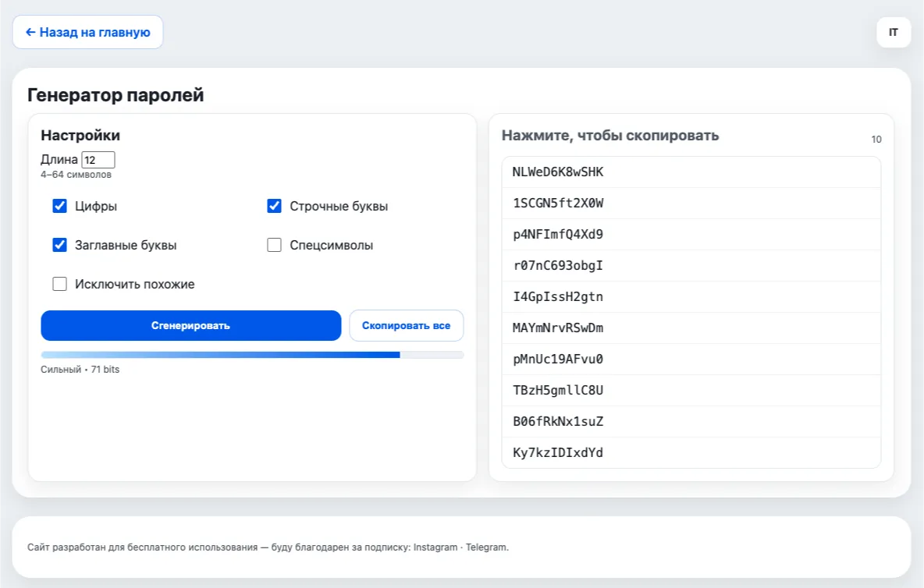Click the Длина length input field
Viewport: 924px width, 588px height.
click(x=98, y=160)
